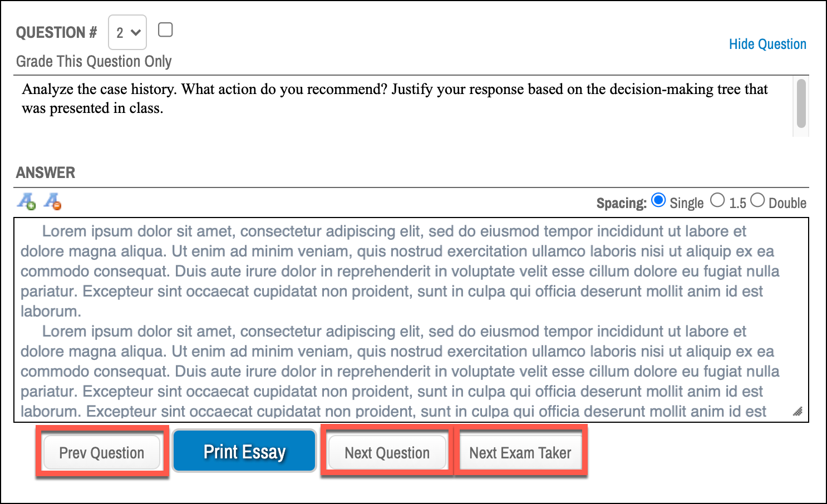Decrease the answer font size

pos(53,201)
